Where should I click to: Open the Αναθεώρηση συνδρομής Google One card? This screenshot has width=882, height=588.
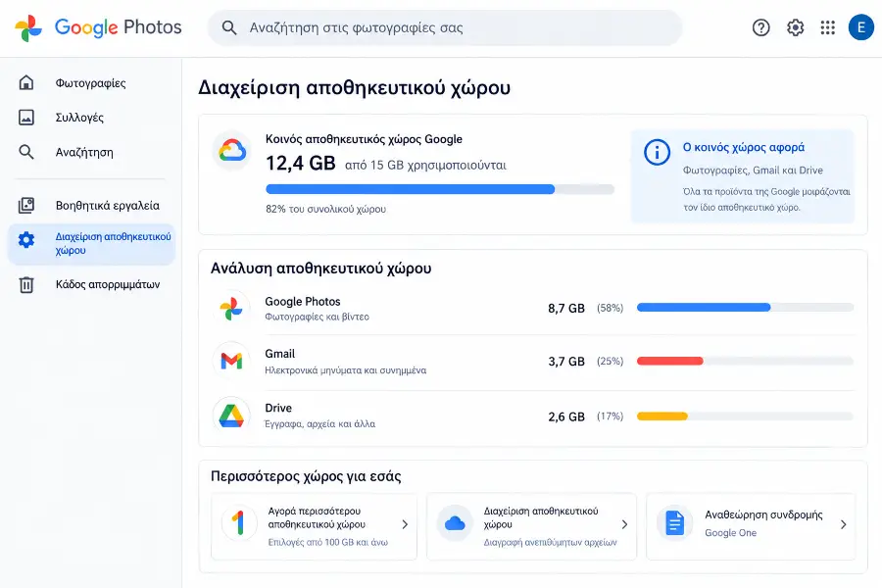(x=751, y=526)
